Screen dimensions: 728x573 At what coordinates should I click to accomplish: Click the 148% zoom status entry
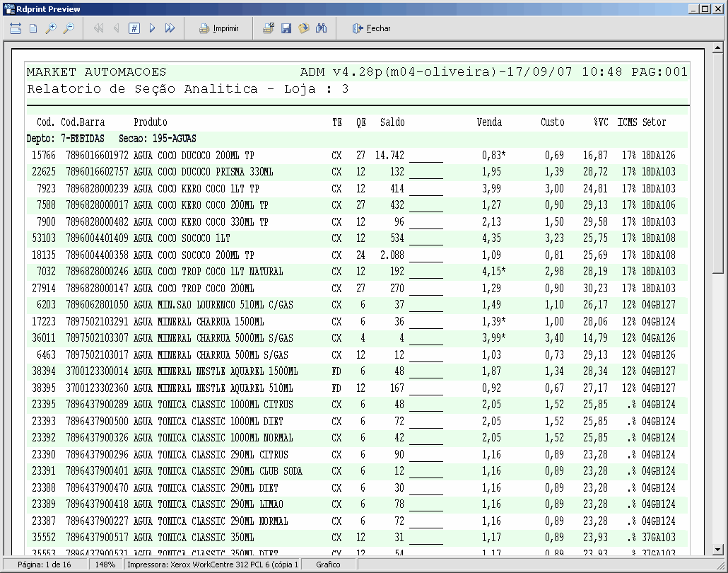click(105, 565)
